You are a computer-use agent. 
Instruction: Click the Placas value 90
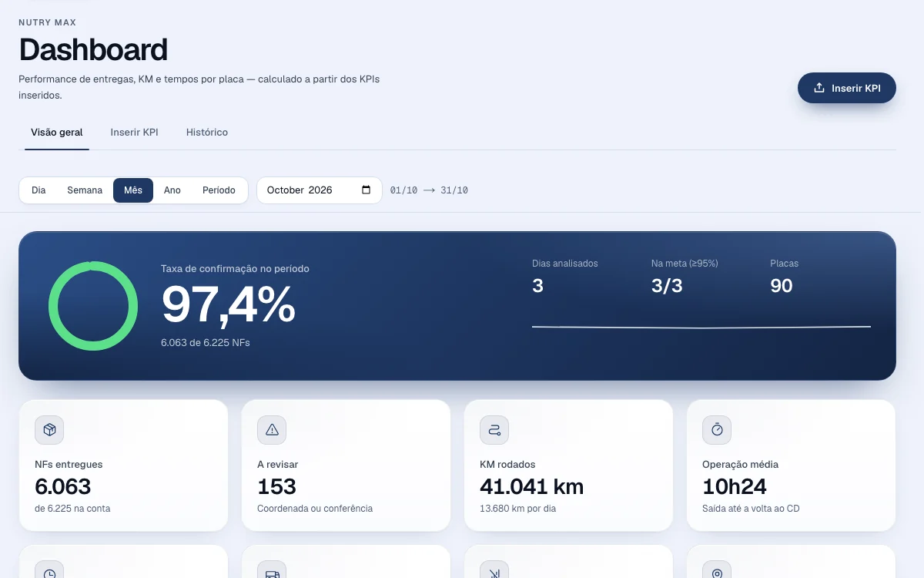point(782,286)
